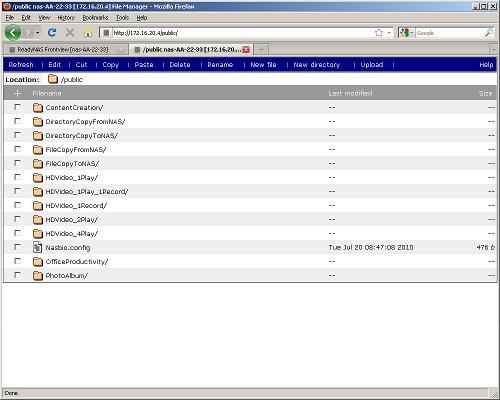Tick the DirectoryCopyToNAS checkbox
Viewport: 500px width, 400px height.
pos(17,135)
